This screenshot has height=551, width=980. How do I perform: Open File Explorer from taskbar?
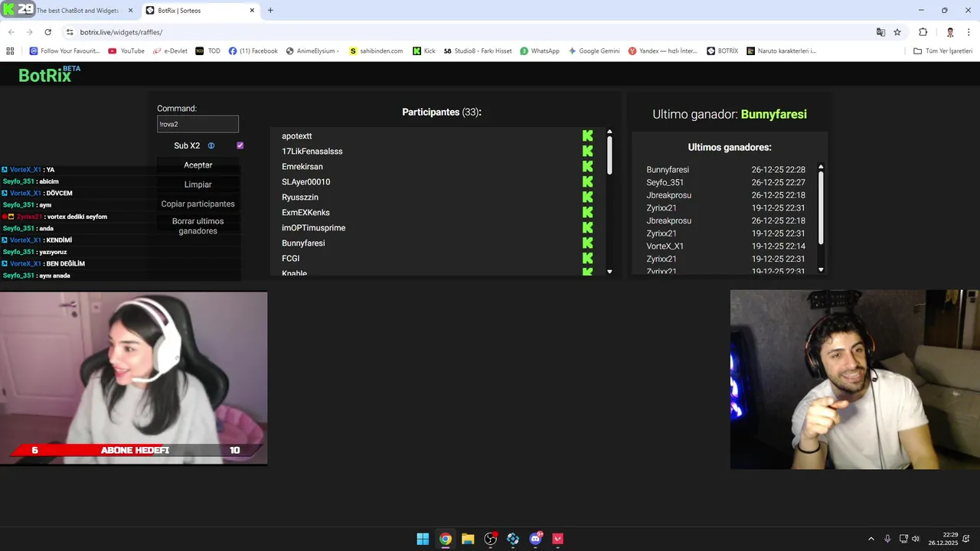468,539
